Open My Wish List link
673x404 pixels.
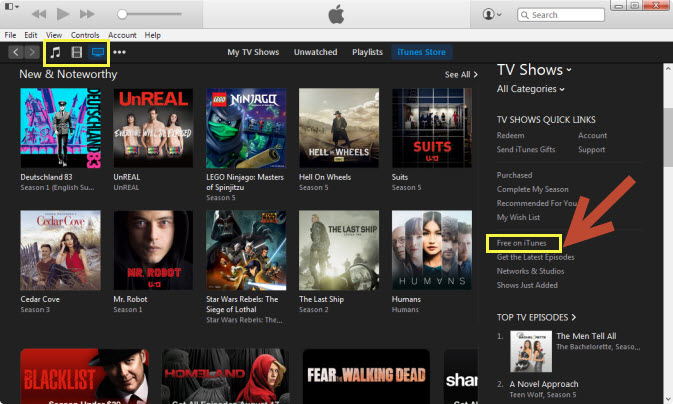518,217
